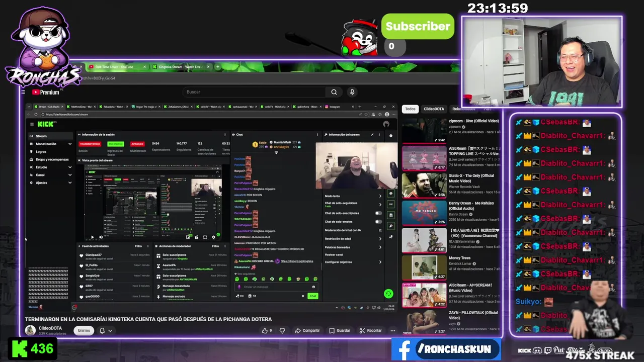
Task: Enter fullscreen on Kick stream preview
Action: click(205, 237)
